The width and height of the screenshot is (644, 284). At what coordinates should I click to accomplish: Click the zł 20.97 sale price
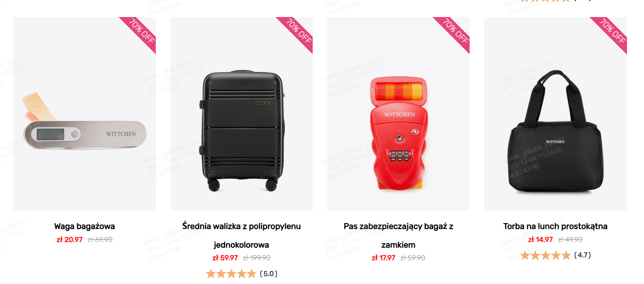[x=69, y=240]
